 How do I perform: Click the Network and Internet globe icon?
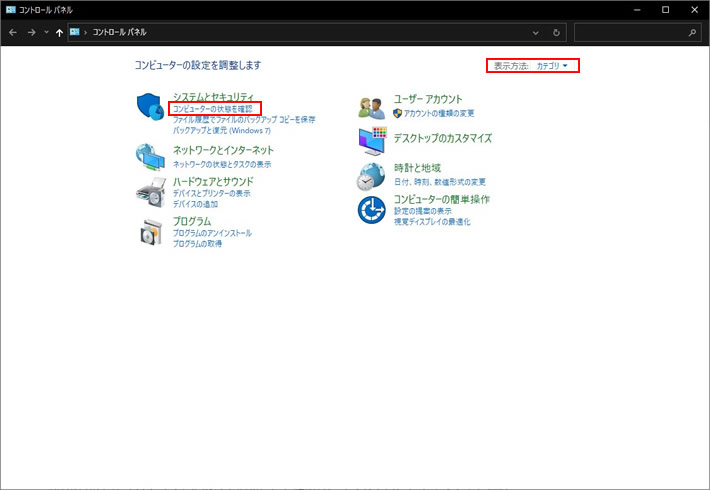[150, 157]
